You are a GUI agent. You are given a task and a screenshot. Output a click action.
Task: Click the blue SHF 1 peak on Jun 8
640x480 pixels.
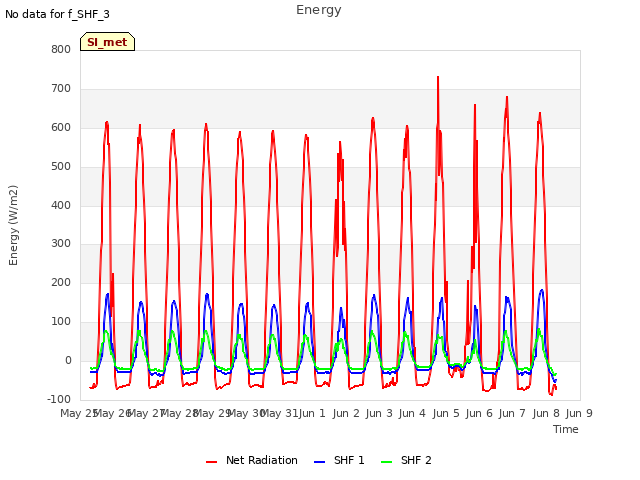pyautogui.click(x=542, y=290)
